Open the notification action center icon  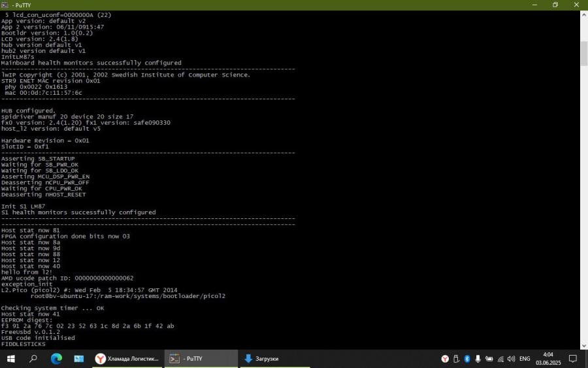pyautogui.click(x=572, y=359)
